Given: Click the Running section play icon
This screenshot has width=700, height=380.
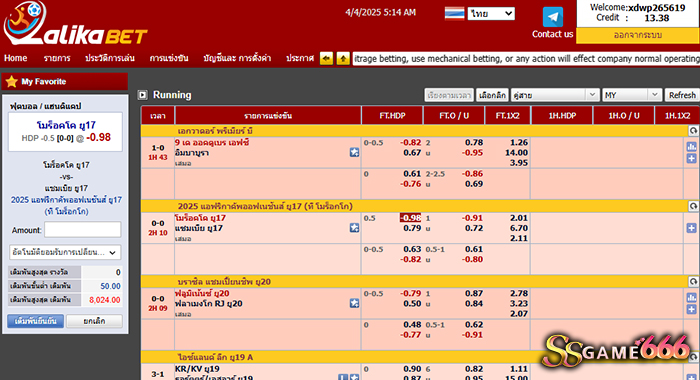Looking at the screenshot, I should 142,95.
